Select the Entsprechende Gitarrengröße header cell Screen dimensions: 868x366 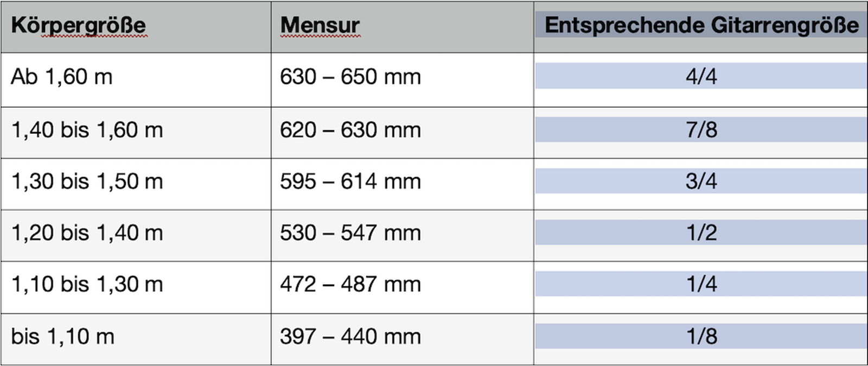pyautogui.click(x=701, y=25)
